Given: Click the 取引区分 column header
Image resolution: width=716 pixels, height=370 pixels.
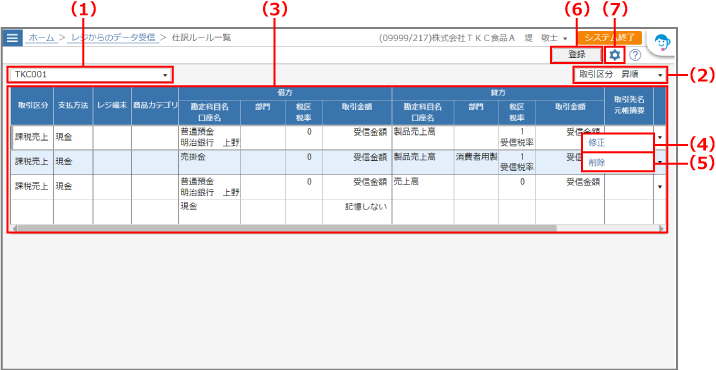Looking at the screenshot, I should pyautogui.click(x=32, y=105).
